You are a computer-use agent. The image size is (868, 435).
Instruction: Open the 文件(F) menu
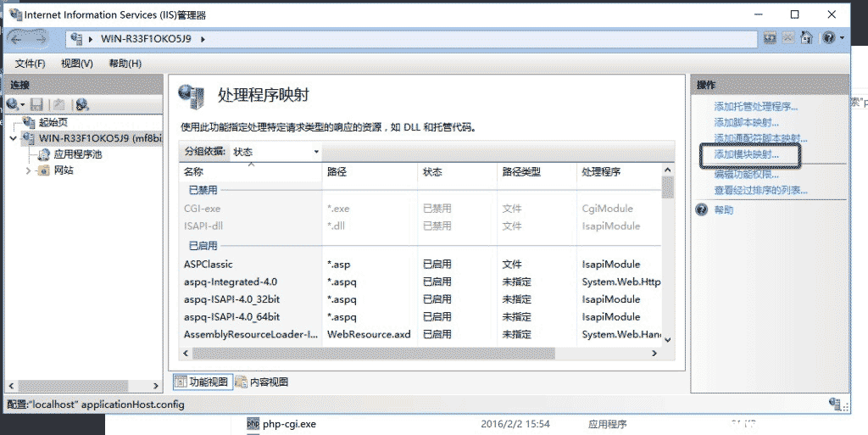click(x=30, y=64)
